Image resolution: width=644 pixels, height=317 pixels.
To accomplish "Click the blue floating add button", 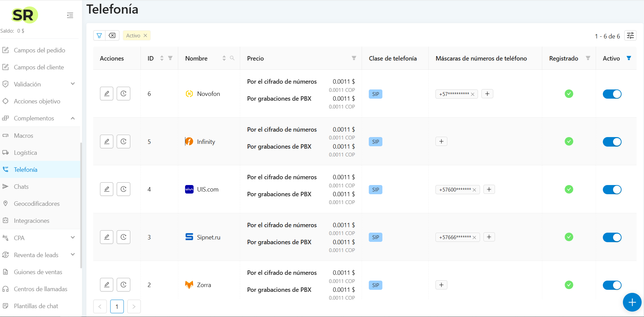I will coord(632,302).
